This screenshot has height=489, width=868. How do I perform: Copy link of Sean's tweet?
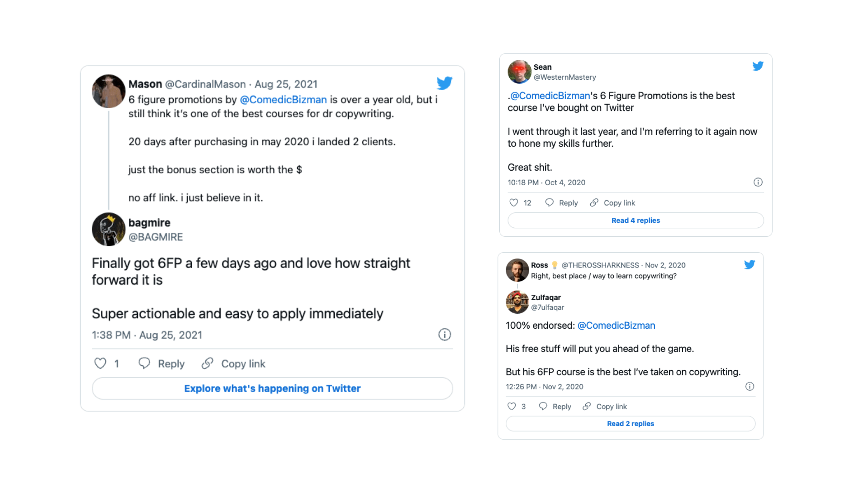[612, 203]
